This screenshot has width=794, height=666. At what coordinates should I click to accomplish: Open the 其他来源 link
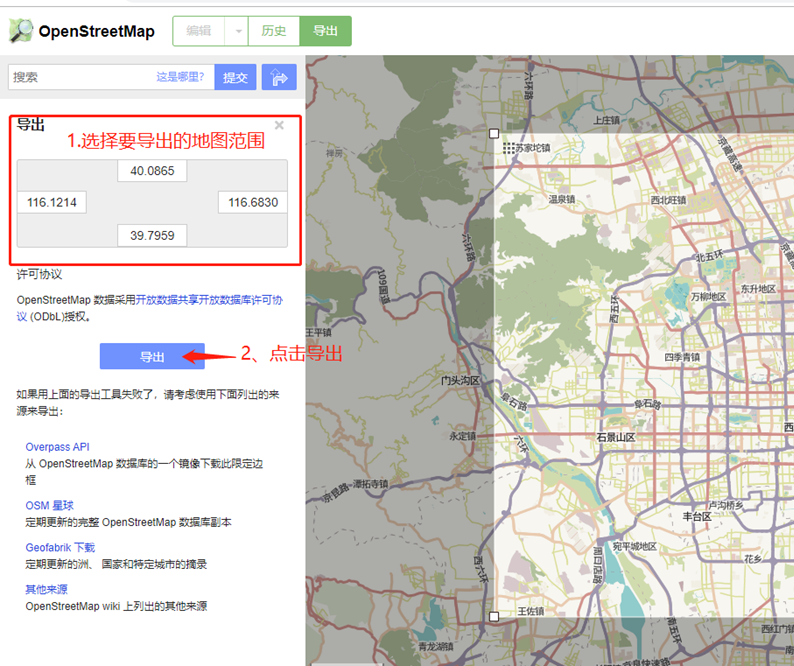[x=47, y=590]
